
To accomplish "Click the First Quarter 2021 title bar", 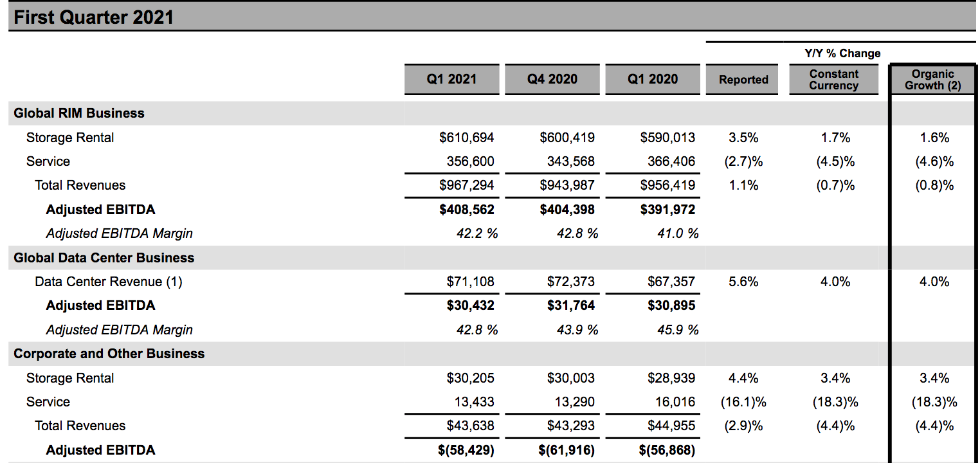I will (94, 17).
